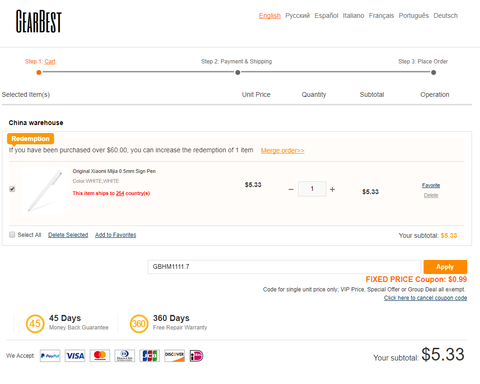Click the JCB payment icon
The width and height of the screenshot is (480, 384).
[x=150, y=356]
